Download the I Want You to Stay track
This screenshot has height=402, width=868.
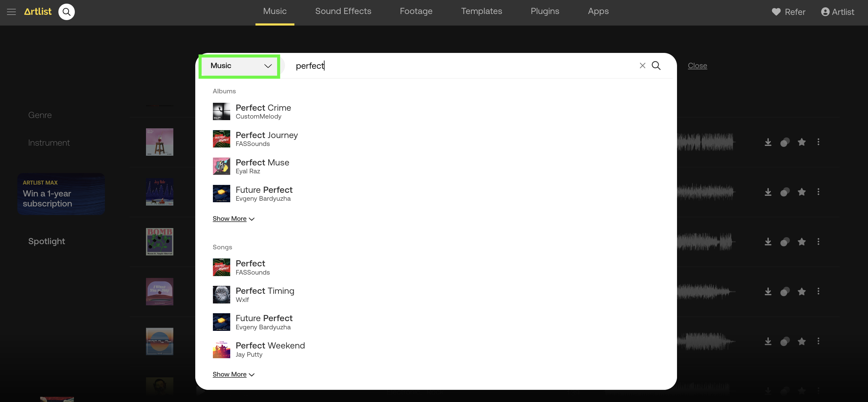tap(768, 292)
